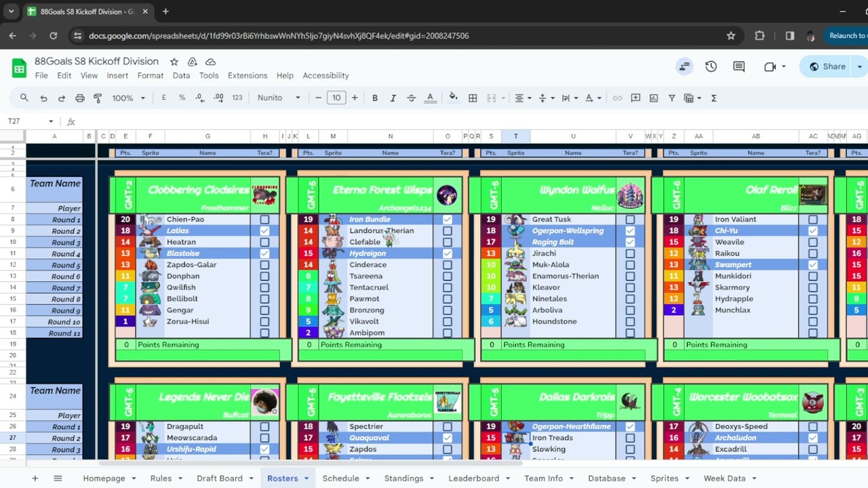Open the Rosters sheet tab menu arrow
This screenshot has height=488, width=868.
[x=306, y=479]
